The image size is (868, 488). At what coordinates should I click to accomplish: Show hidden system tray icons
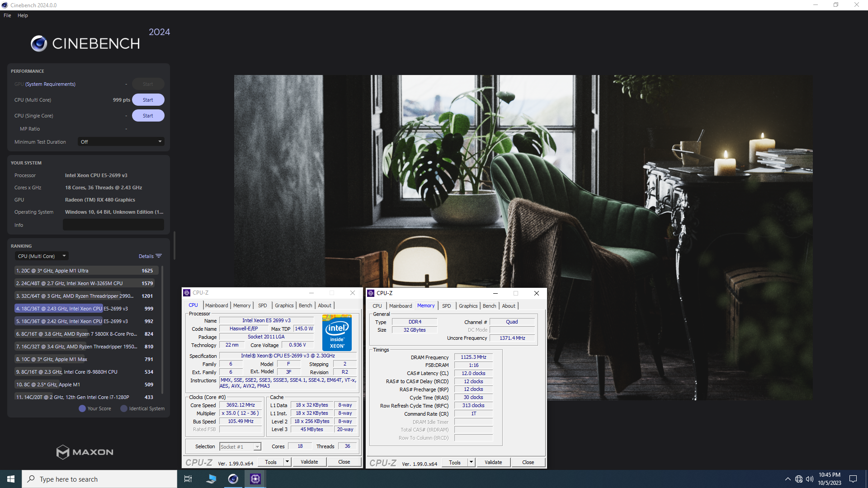tap(788, 479)
